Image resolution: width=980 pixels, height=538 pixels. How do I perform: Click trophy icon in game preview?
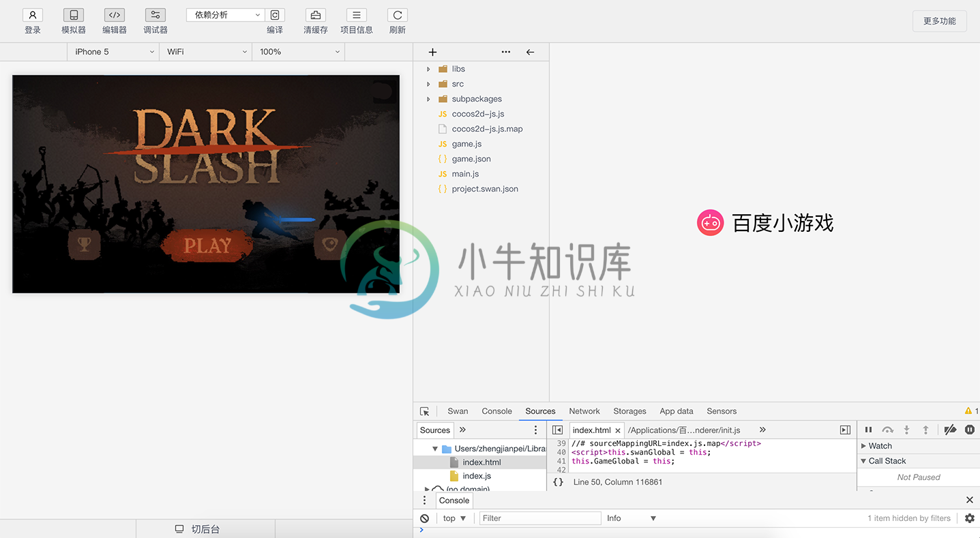pyautogui.click(x=84, y=243)
